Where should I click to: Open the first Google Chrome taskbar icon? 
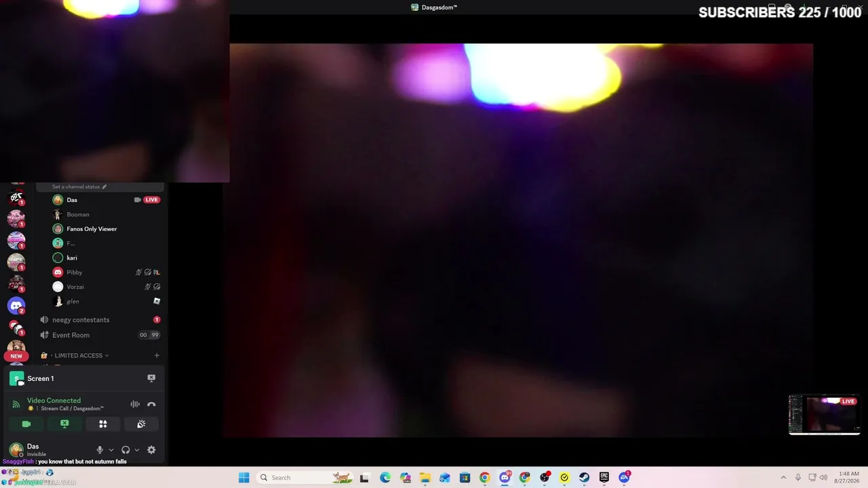pos(484,478)
